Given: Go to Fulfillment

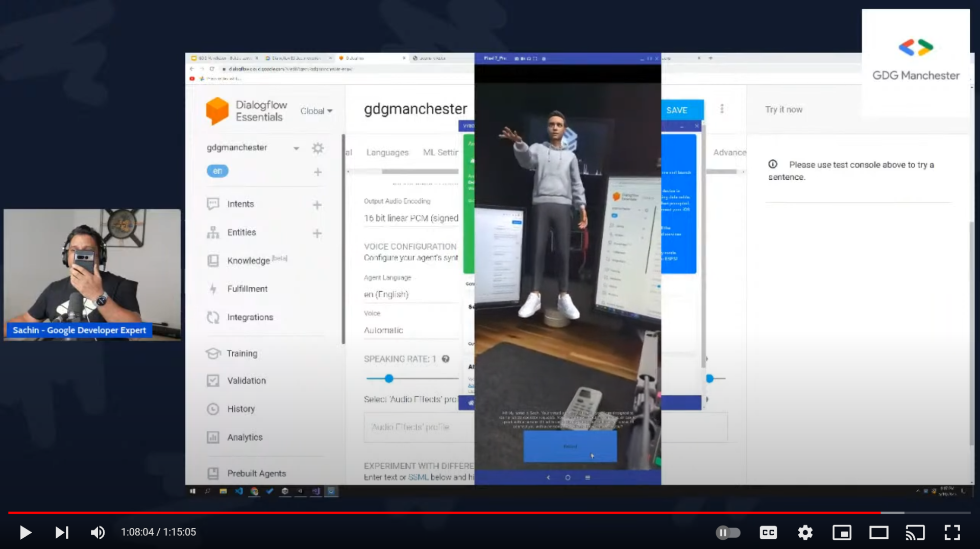Looking at the screenshot, I should point(248,289).
